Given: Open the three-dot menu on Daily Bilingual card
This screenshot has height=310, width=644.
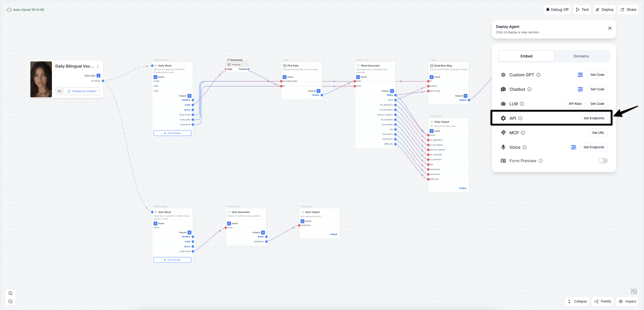Looking at the screenshot, I should point(98,66).
